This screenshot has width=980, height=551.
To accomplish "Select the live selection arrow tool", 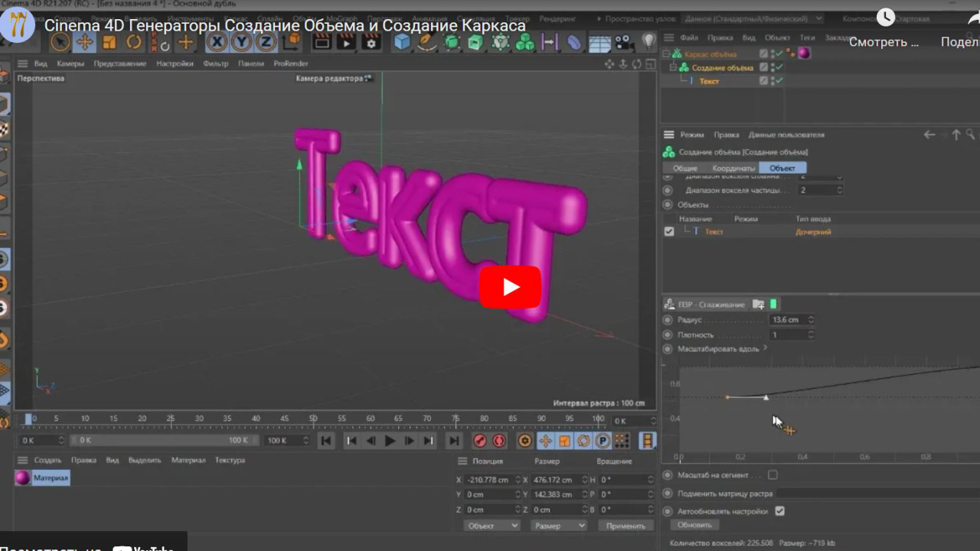I will [x=60, y=43].
